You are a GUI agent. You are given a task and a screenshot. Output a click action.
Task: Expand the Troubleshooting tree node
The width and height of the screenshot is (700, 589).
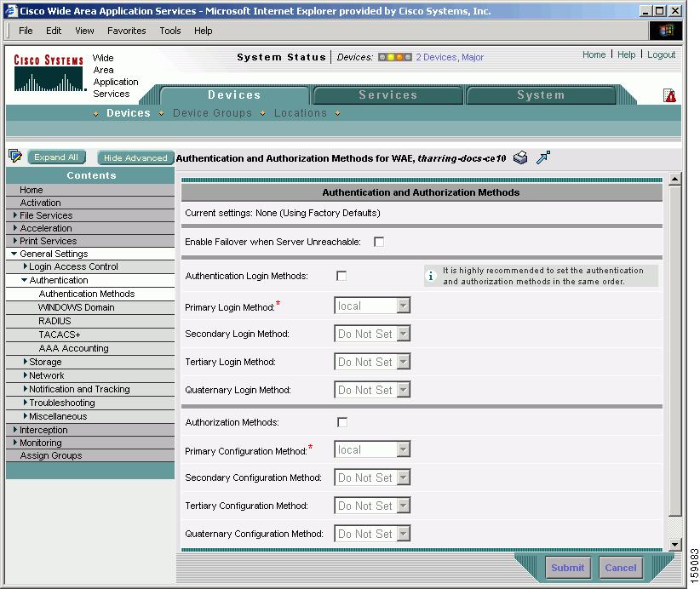click(x=26, y=403)
